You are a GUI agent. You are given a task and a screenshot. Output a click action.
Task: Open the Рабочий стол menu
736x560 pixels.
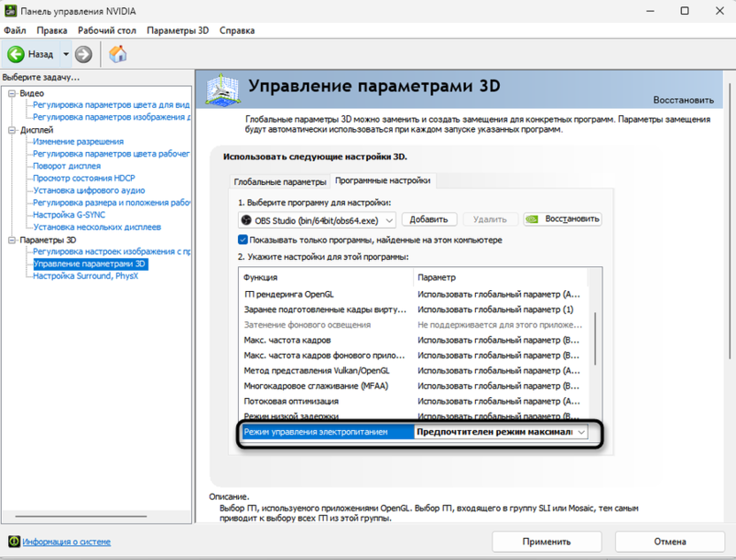pyautogui.click(x=106, y=30)
